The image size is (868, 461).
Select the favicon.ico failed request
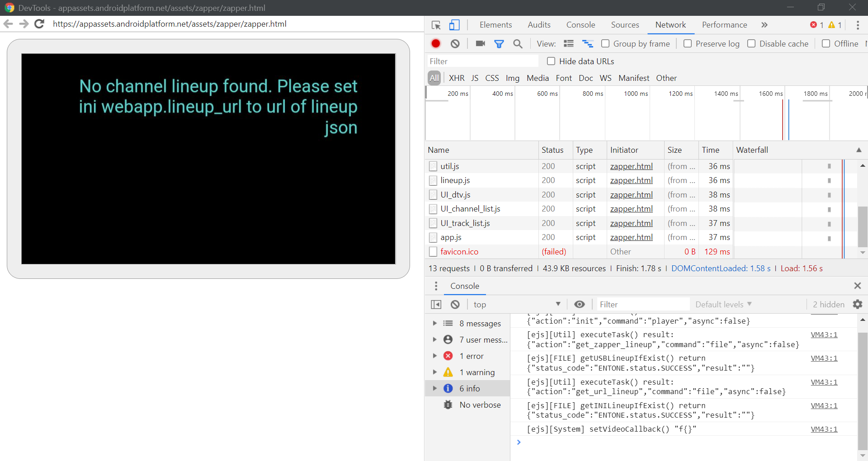click(459, 252)
